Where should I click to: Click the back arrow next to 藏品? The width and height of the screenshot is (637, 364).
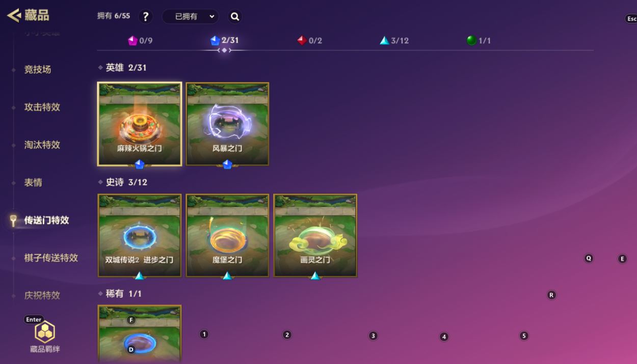13,15
